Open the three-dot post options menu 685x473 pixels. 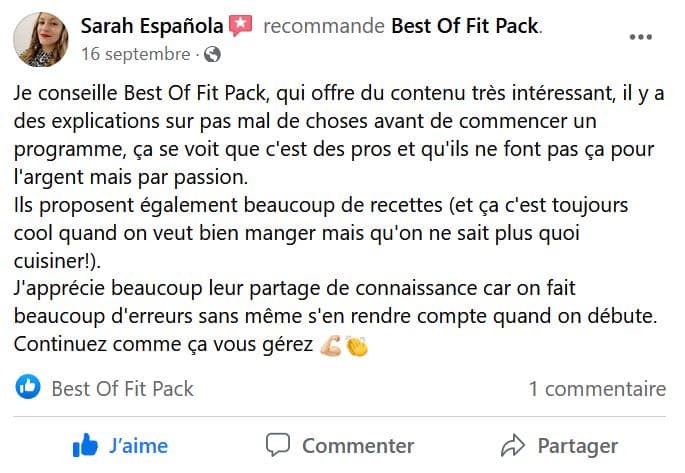[x=641, y=38]
